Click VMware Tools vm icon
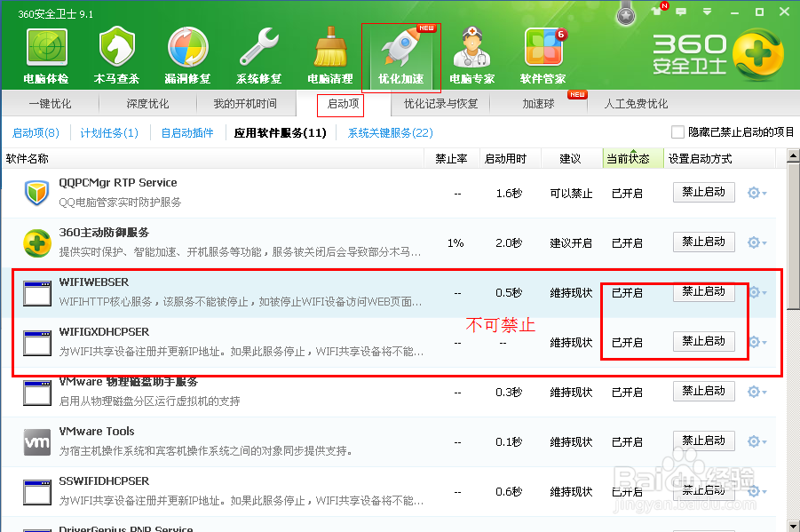800x532 pixels. (37, 442)
